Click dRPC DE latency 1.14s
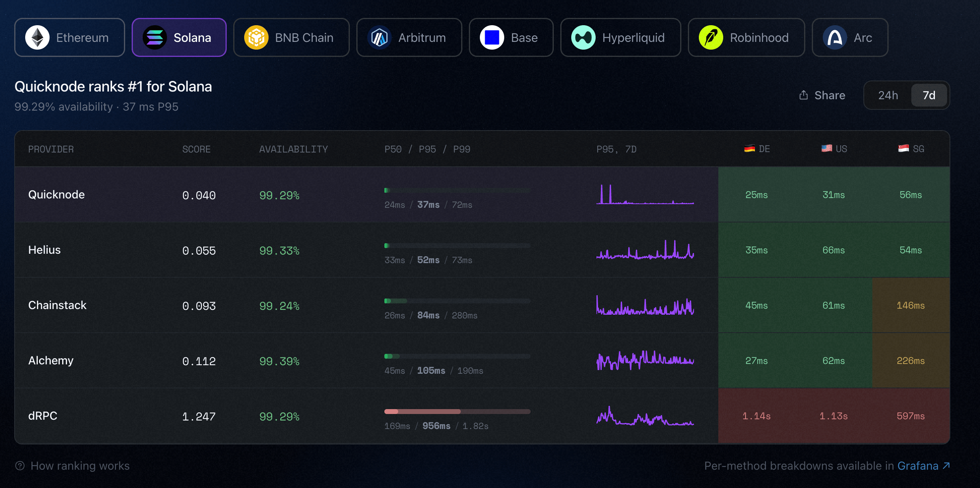The height and width of the screenshot is (488, 980). coord(757,416)
